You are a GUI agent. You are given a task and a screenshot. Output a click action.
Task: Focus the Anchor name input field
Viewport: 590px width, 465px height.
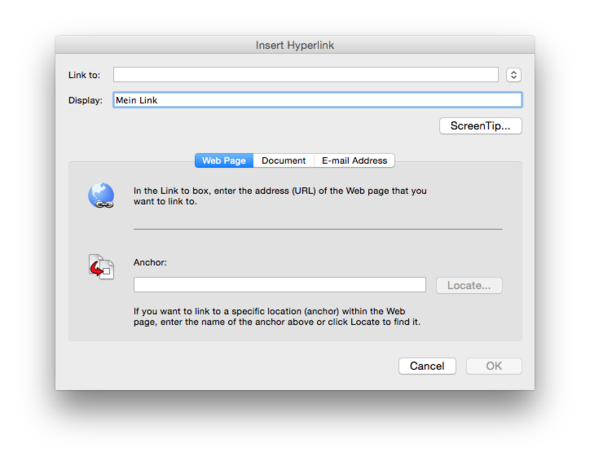click(x=280, y=285)
